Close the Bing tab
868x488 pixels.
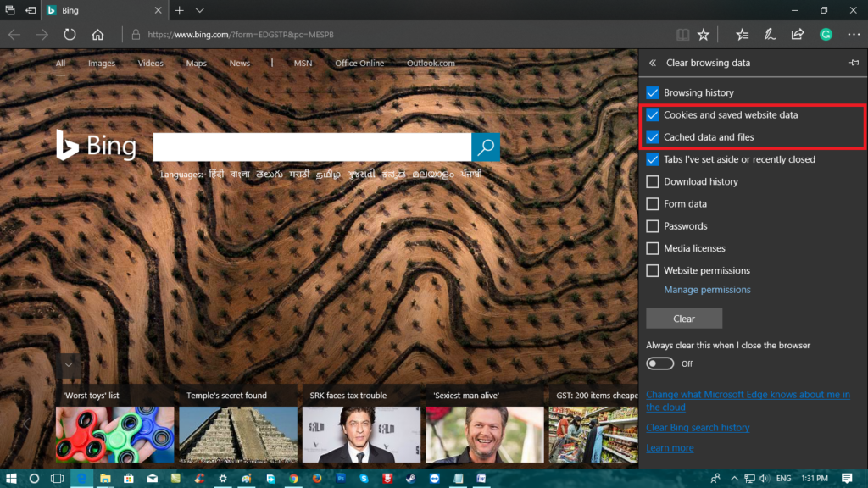pos(158,10)
